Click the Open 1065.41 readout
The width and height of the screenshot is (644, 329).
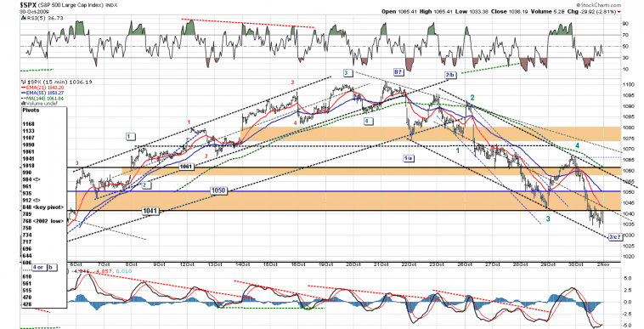point(398,12)
